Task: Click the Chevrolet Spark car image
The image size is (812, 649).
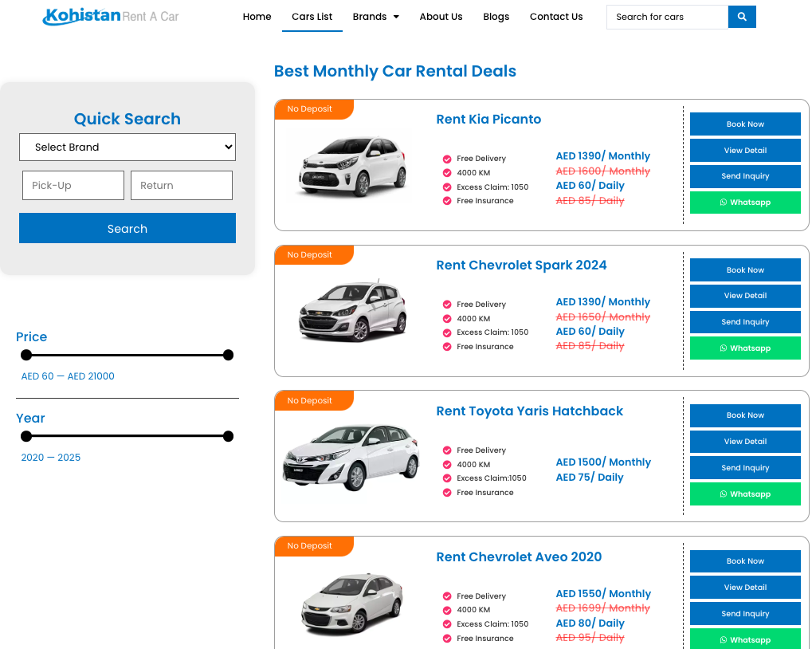Action: coord(351,312)
